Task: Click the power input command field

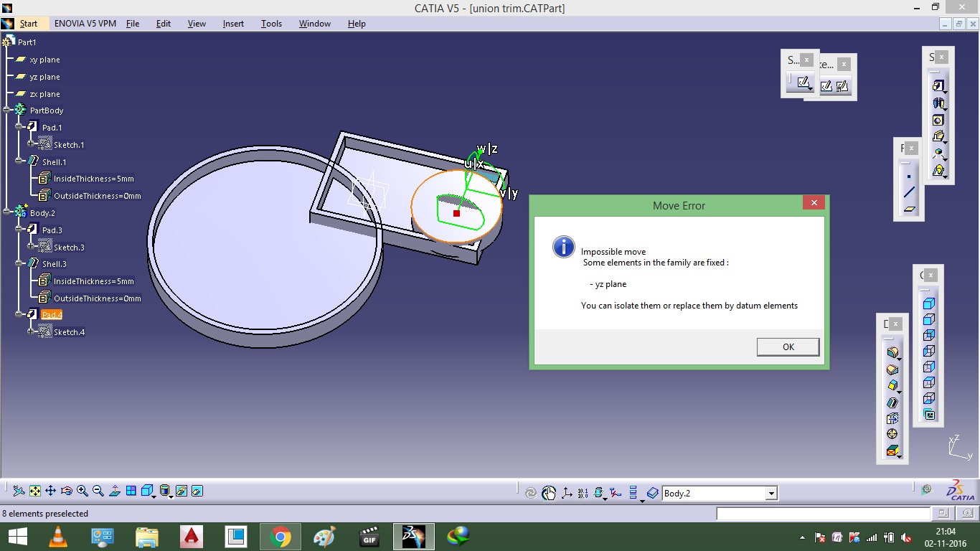Action: tap(823, 514)
